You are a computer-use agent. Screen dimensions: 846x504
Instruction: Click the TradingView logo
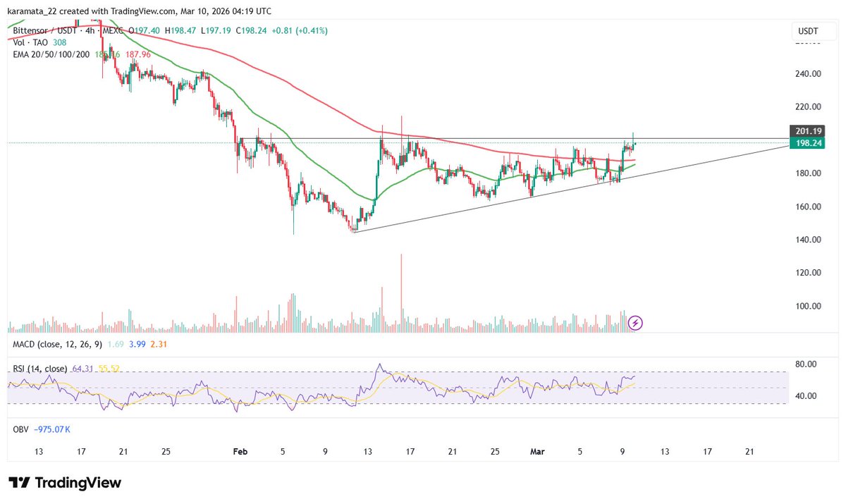click(65, 483)
